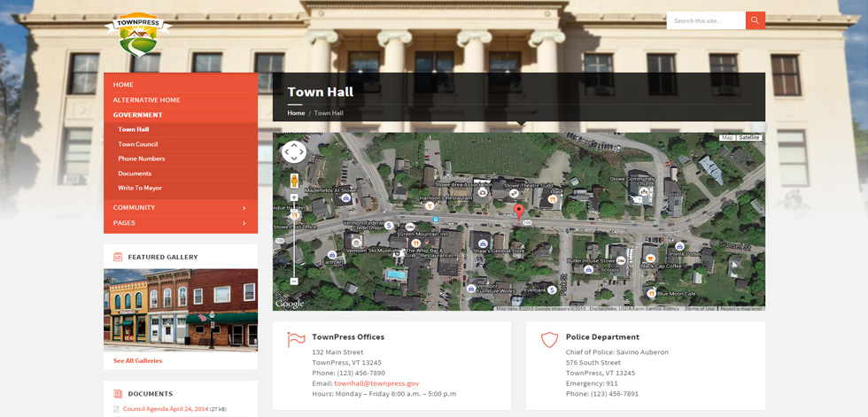The image size is (868, 417).
Task: Click the See All Galleries link
Action: pos(138,360)
